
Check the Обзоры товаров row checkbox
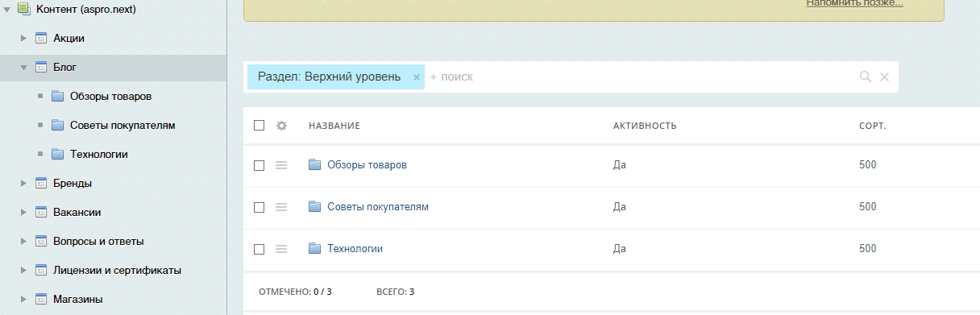click(x=259, y=165)
